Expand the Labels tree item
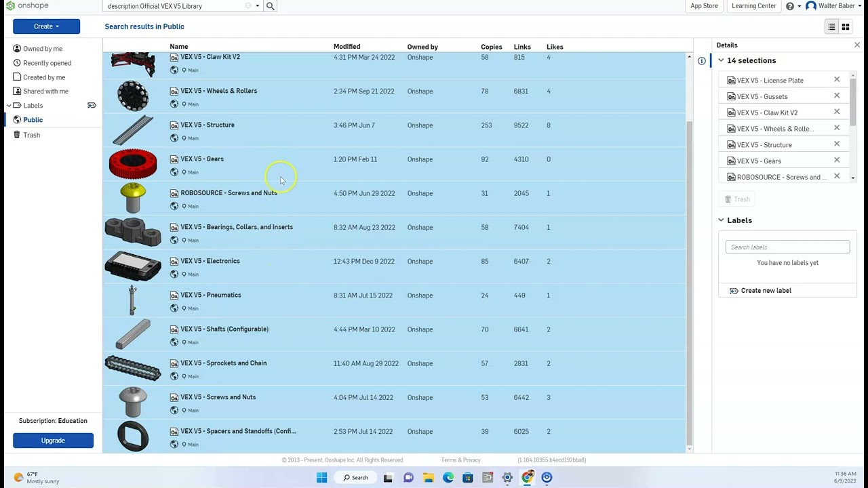Viewport: 868px width, 488px height. tap(9, 106)
